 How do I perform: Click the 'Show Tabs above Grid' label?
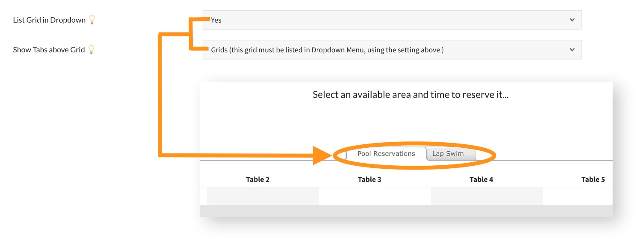tap(49, 50)
